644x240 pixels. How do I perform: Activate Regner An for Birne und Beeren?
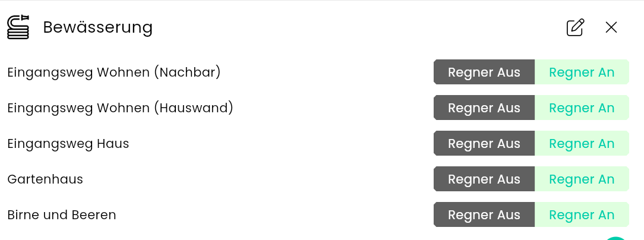(582, 215)
